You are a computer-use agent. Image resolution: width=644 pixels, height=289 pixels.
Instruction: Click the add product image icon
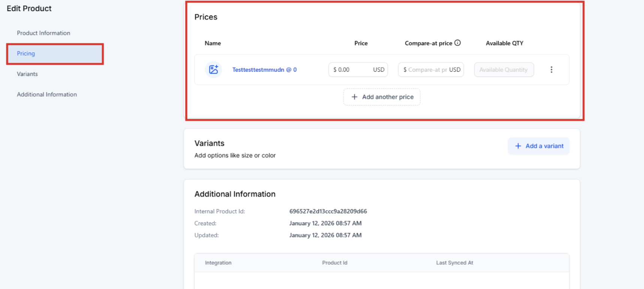pos(213,69)
